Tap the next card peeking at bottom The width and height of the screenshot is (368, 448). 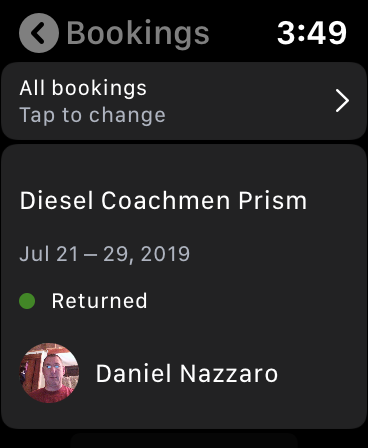pos(184,441)
